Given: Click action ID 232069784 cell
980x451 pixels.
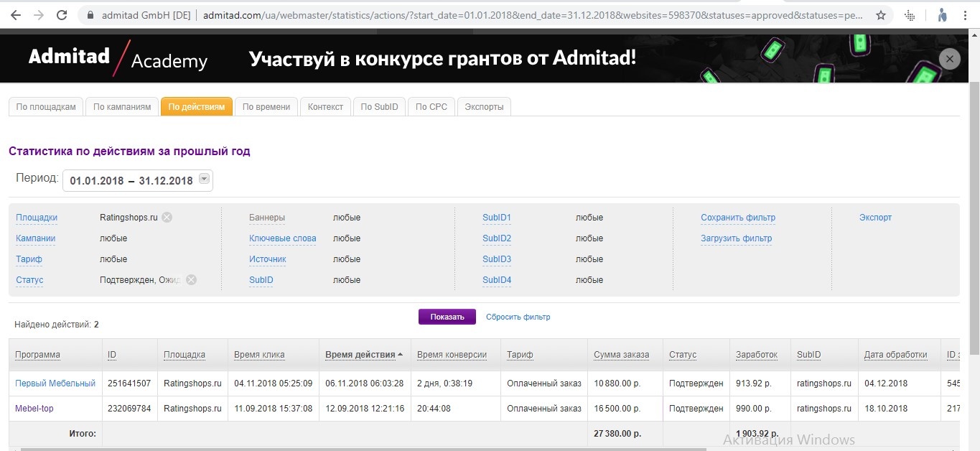Looking at the screenshot, I should tap(129, 409).
